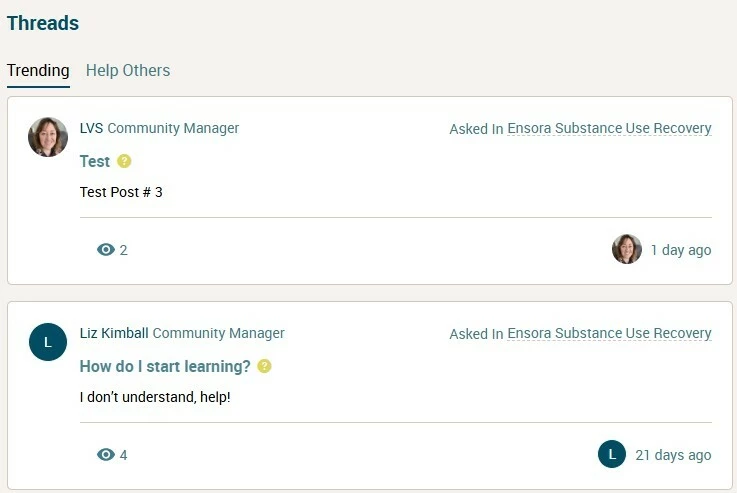Click small avatar next to 1 day ago

pos(627,249)
